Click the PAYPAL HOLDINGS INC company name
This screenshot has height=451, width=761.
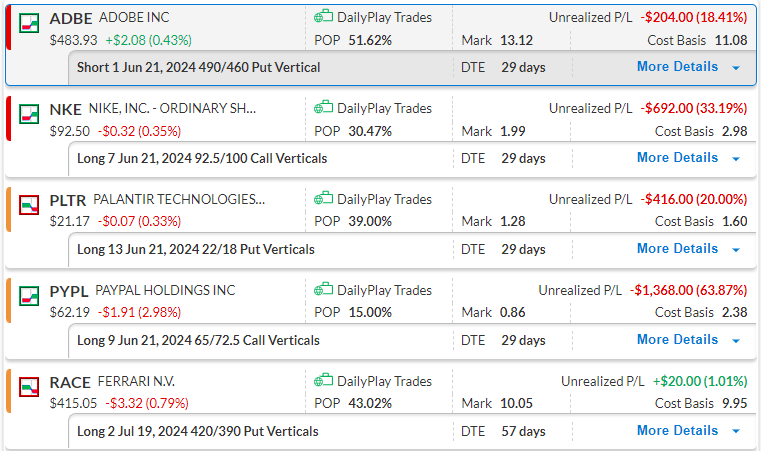165,290
